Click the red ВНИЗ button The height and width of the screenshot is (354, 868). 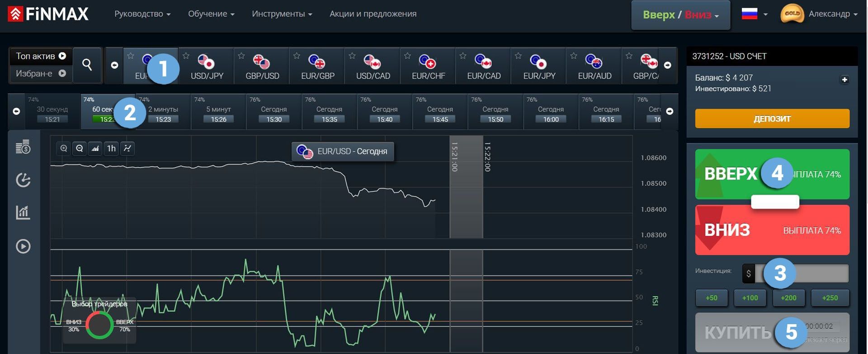click(772, 230)
